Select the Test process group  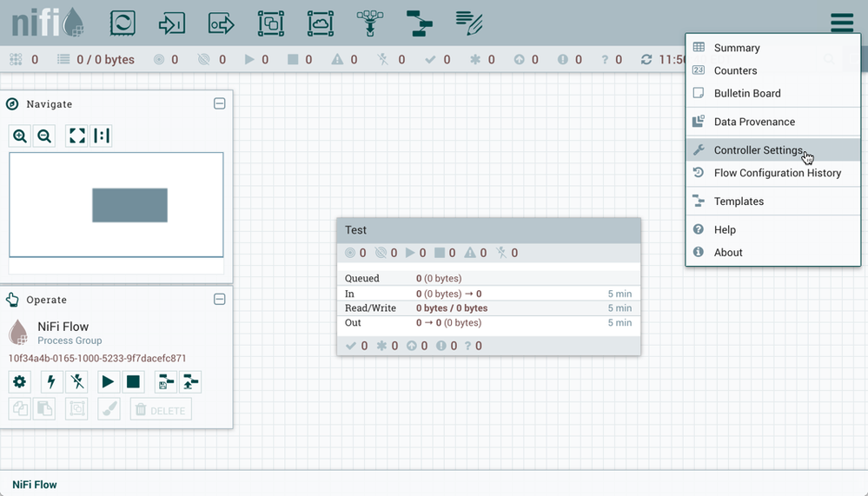[488, 230]
